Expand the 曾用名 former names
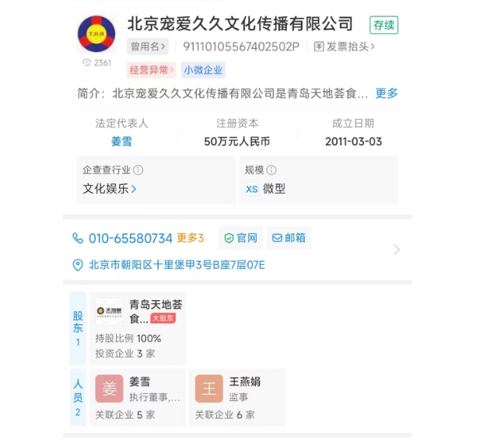The image size is (504, 440). (x=147, y=47)
